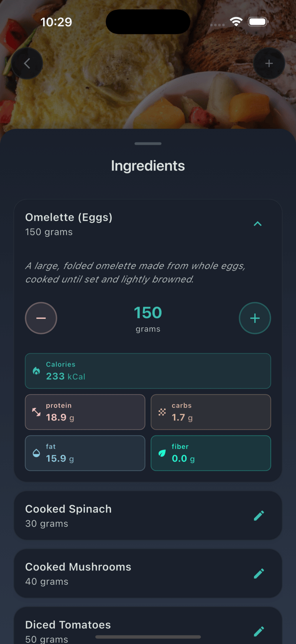Viewport: 296px width, 644px height.
Task: Tap the protein dumbbell icon
Action: point(36,412)
